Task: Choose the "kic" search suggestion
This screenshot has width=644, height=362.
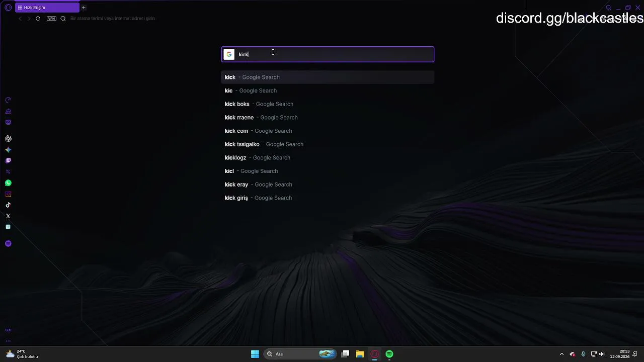Action: pyautogui.click(x=328, y=90)
